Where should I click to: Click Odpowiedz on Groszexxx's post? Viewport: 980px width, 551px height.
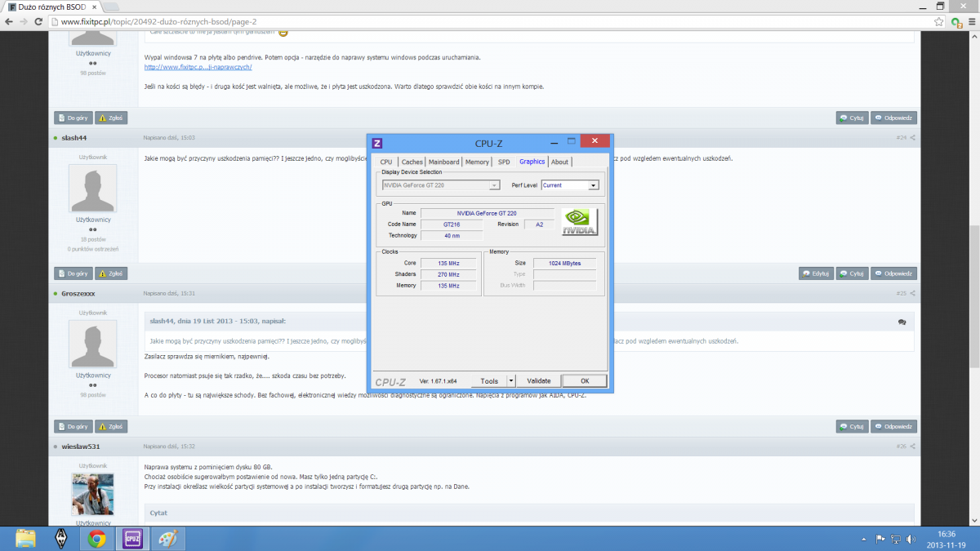tap(893, 426)
